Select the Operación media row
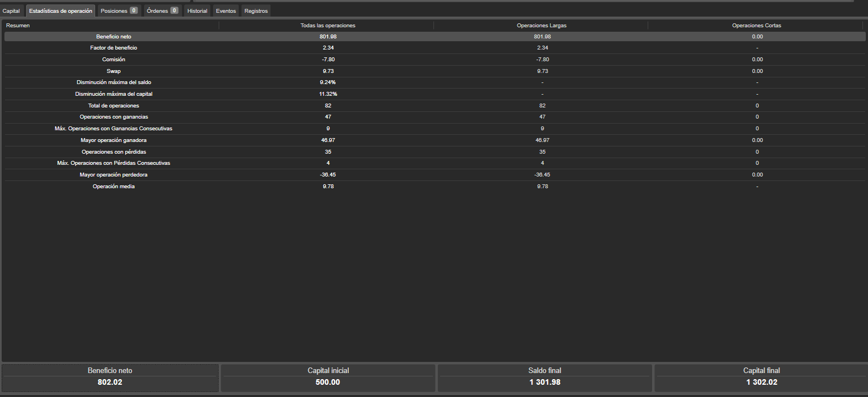868x397 pixels. [114, 187]
